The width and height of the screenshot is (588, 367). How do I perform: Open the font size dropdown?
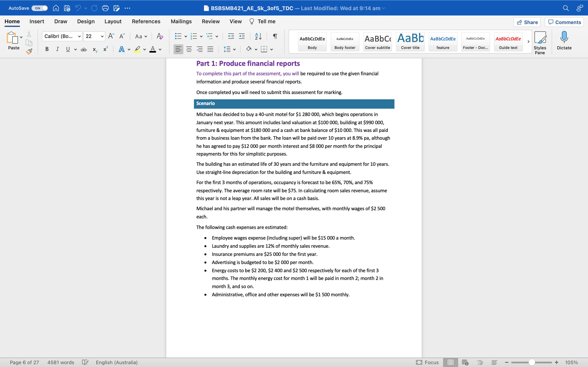[102, 36]
